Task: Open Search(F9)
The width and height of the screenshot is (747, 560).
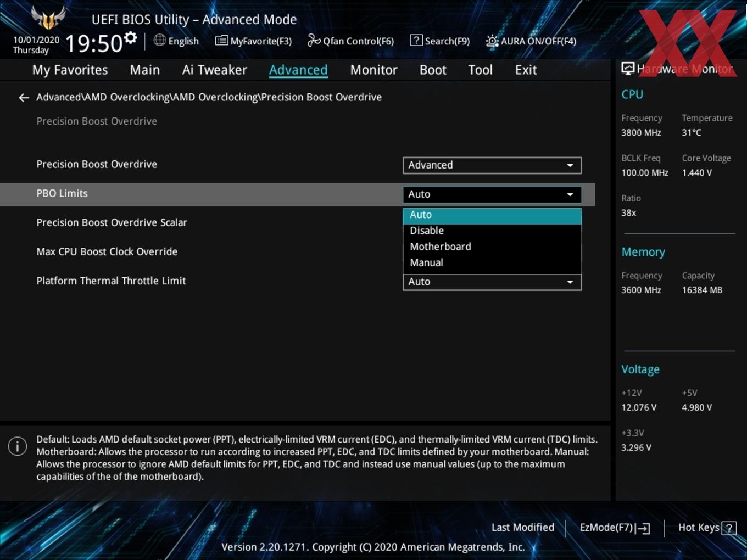Action: point(440,41)
